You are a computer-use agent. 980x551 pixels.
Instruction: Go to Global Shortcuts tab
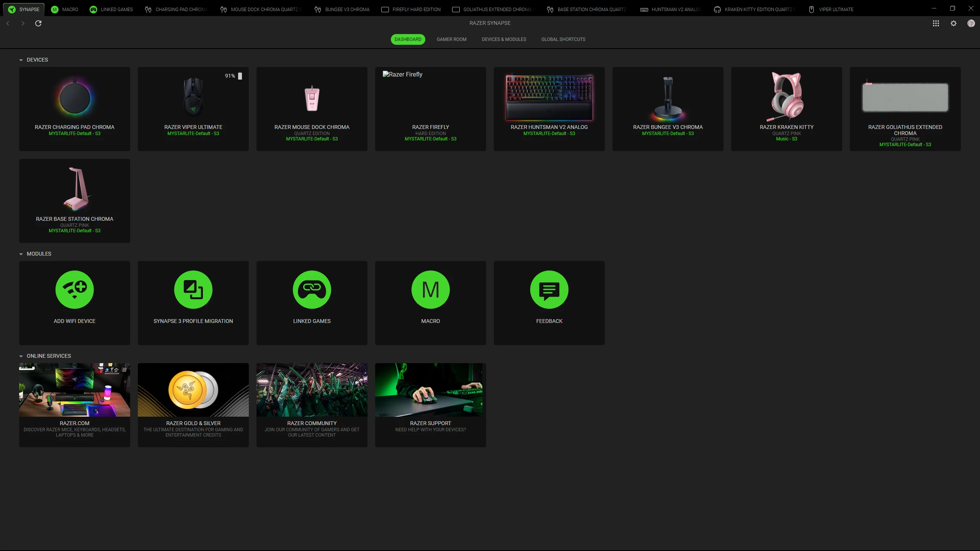click(563, 39)
